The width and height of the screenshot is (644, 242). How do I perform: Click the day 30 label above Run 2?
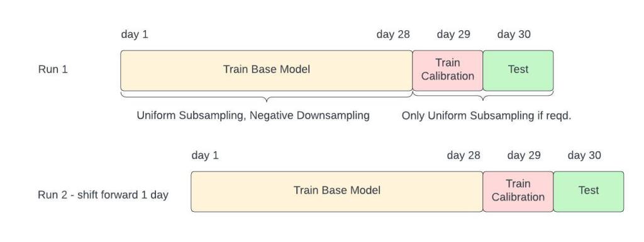click(x=584, y=155)
